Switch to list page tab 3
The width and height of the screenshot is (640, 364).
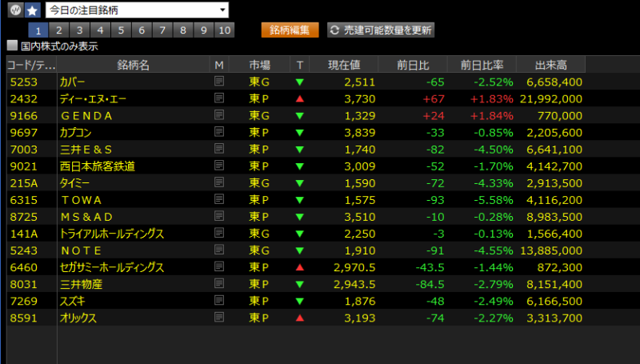coord(79,30)
